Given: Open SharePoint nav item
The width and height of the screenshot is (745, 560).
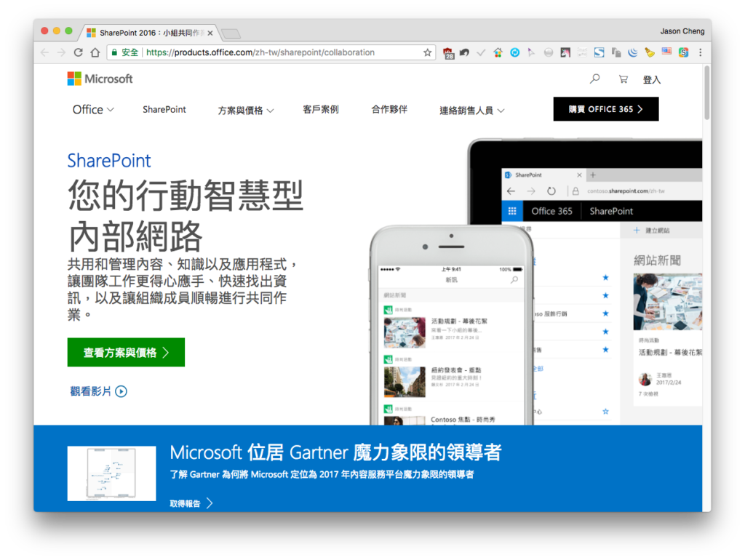Looking at the screenshot, I should tap(164, 110).
